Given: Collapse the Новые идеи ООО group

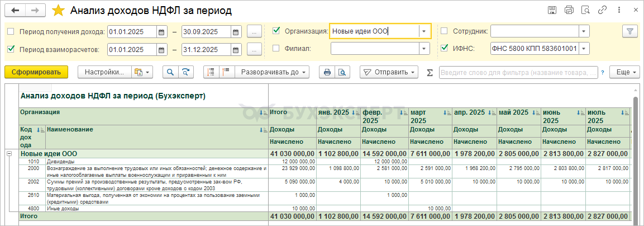Looking at the screenshot, I should click(x=9, y=153).
